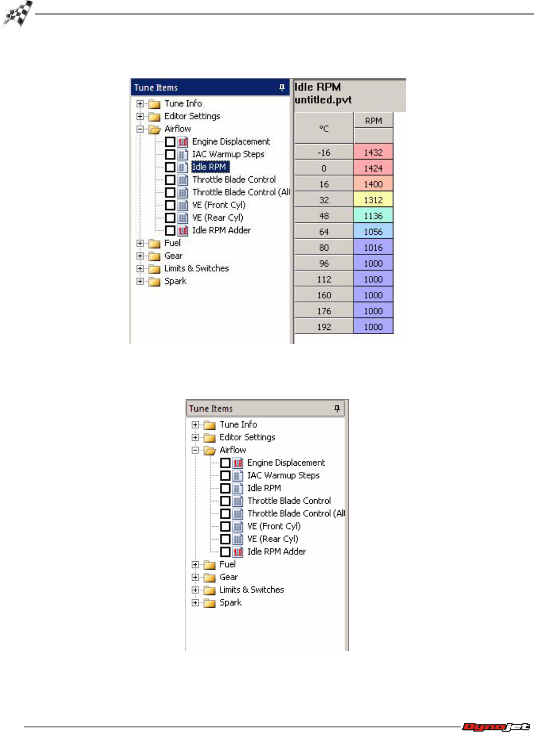The image size is (534, 756).
Task: Click the Spark folder icon in lower tree
Action: click(210, 603)
